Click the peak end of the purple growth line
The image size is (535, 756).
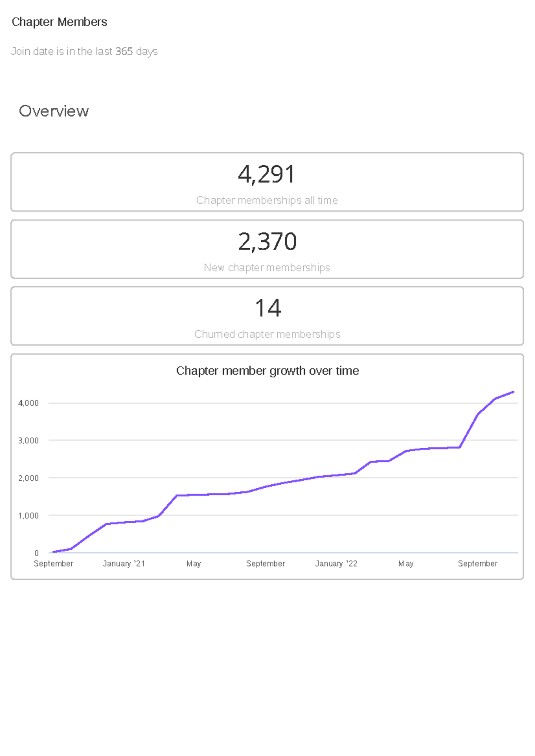pos(513,392)
